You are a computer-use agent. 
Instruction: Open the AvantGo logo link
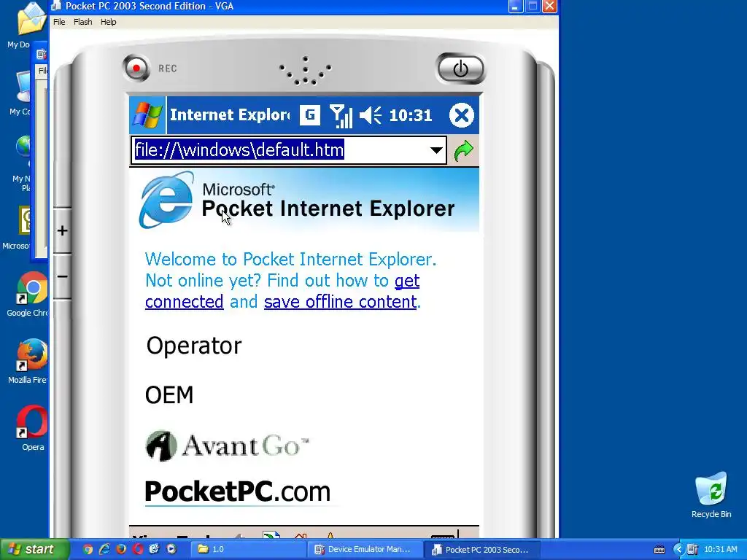click(x=228, y=446)
